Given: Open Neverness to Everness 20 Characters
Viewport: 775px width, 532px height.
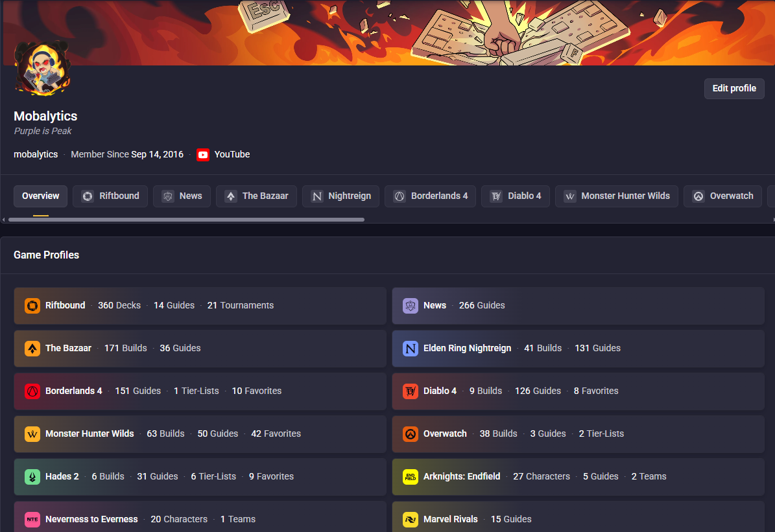Looking at the screenshot, I should click(x=179, y=519).
